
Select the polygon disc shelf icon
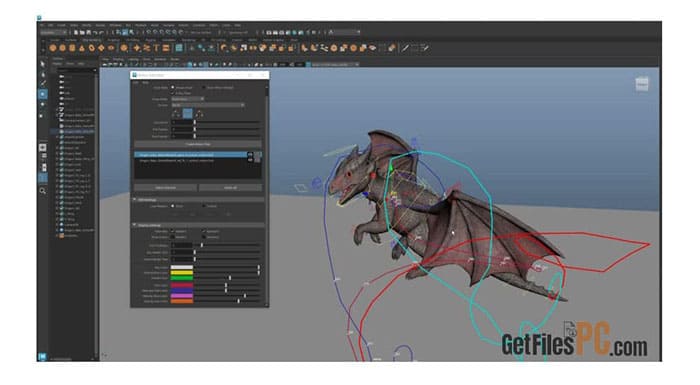tap(112, 48)
